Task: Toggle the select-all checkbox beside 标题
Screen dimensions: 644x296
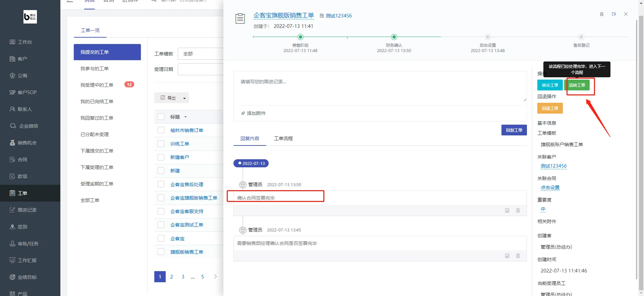Action: 161,117
